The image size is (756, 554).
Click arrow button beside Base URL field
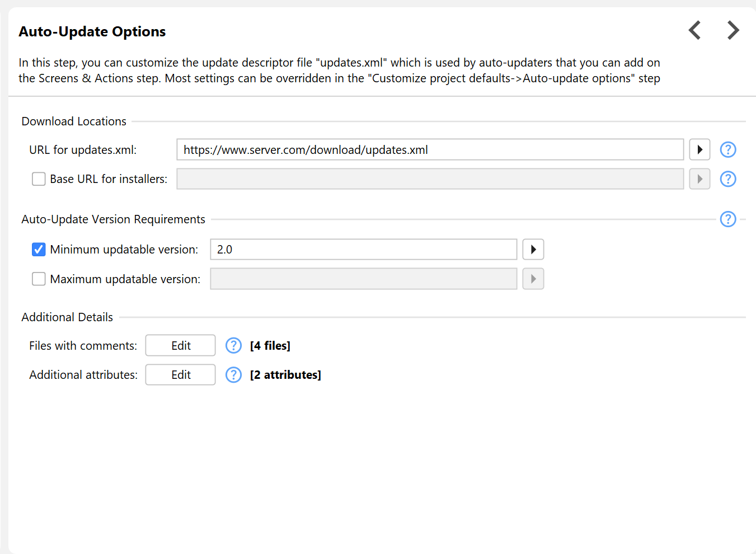pyautogui.click(x=699, y=179)
